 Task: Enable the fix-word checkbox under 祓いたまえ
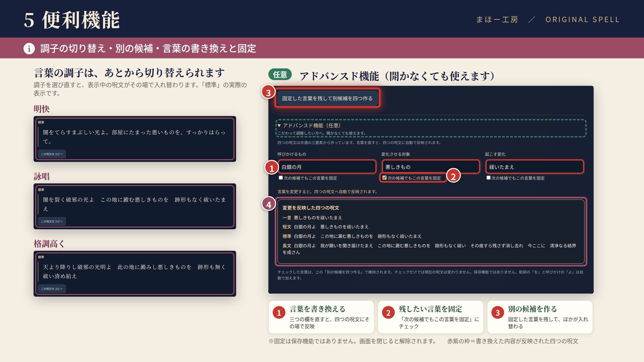(488, 178)
